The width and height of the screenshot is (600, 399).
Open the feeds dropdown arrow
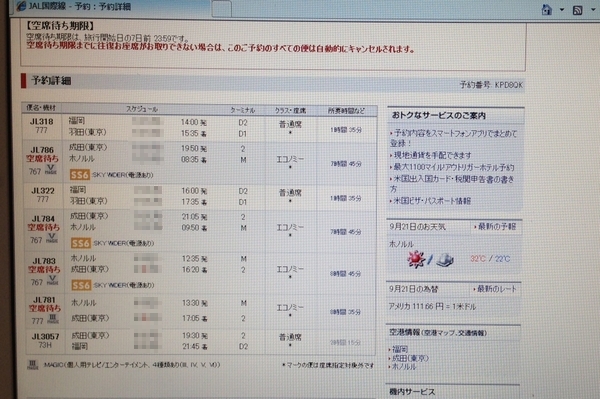pos(593,10)
